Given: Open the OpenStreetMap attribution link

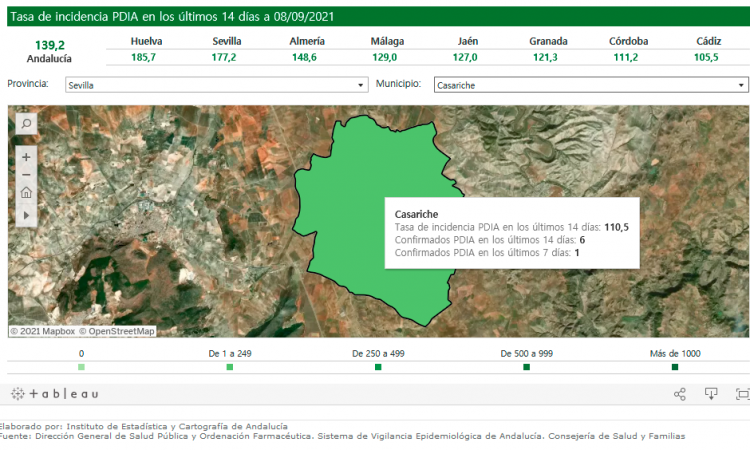Looking at the screenshot, I should pyautogui.click(x=121, y=331).
